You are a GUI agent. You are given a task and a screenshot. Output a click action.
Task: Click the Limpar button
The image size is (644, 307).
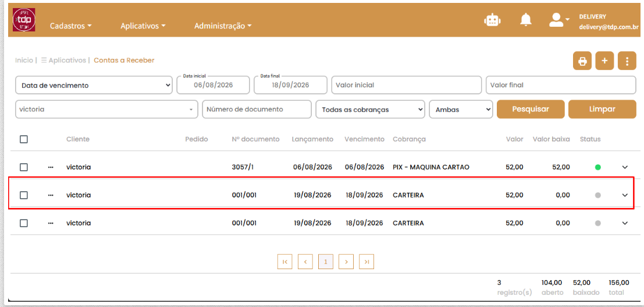point(602,109)
